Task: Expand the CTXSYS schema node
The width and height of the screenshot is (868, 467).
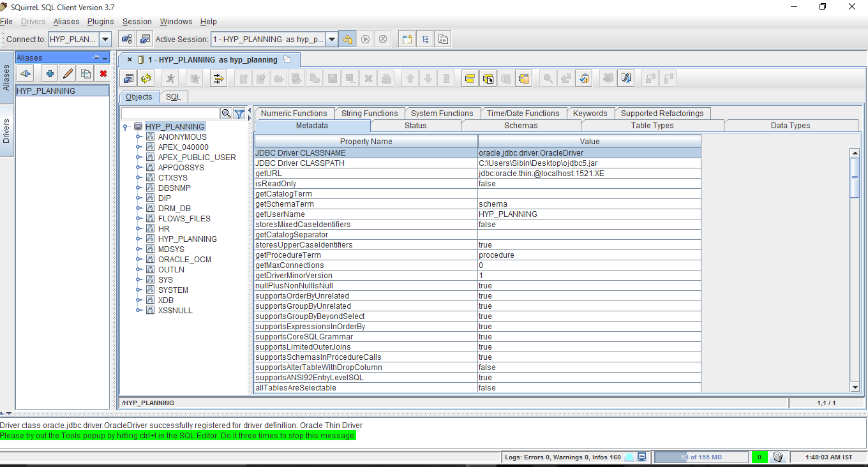Action: [138, 177]
